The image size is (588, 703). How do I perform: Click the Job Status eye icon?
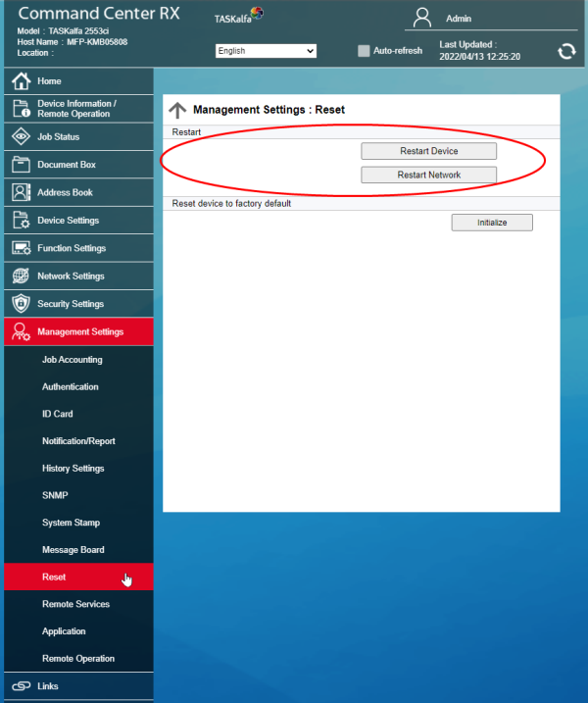click(21, 137)
